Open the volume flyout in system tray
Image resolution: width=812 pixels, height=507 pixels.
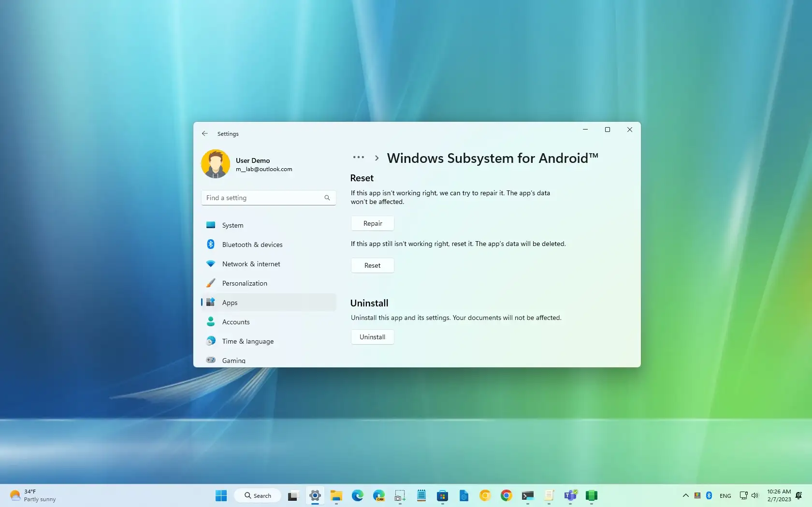click(755, 495)
